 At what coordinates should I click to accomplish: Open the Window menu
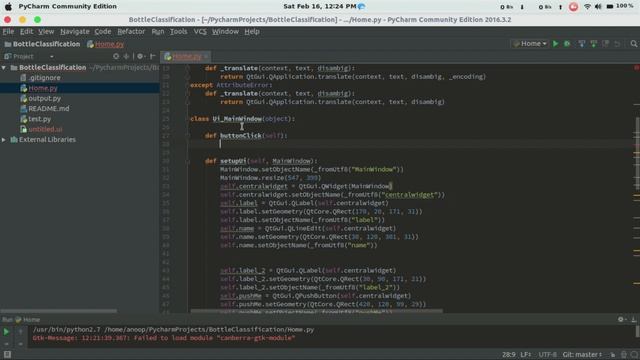(225, 31)
